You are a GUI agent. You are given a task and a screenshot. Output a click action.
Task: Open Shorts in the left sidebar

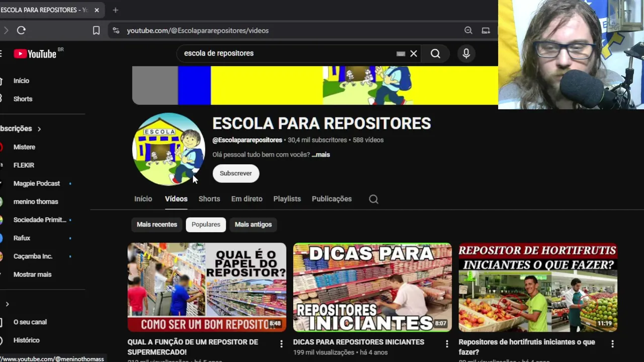[23, 99]
